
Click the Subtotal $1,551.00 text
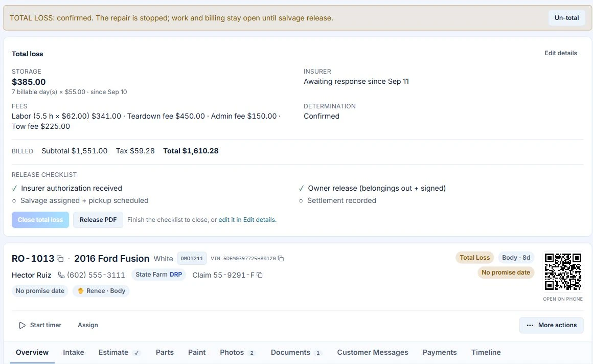click(x=75, y=151)
